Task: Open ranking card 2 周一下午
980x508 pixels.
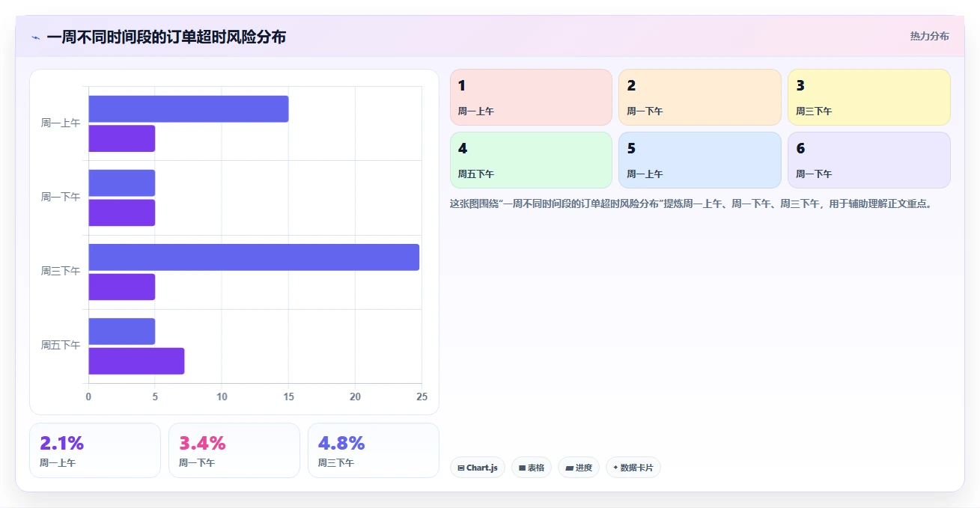Action: [x=700, y=97]
